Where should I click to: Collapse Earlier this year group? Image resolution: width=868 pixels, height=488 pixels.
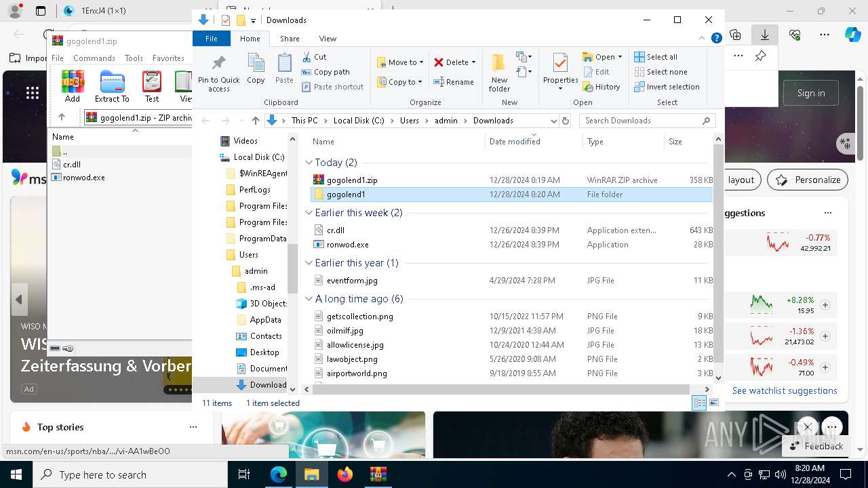[309, 263]
